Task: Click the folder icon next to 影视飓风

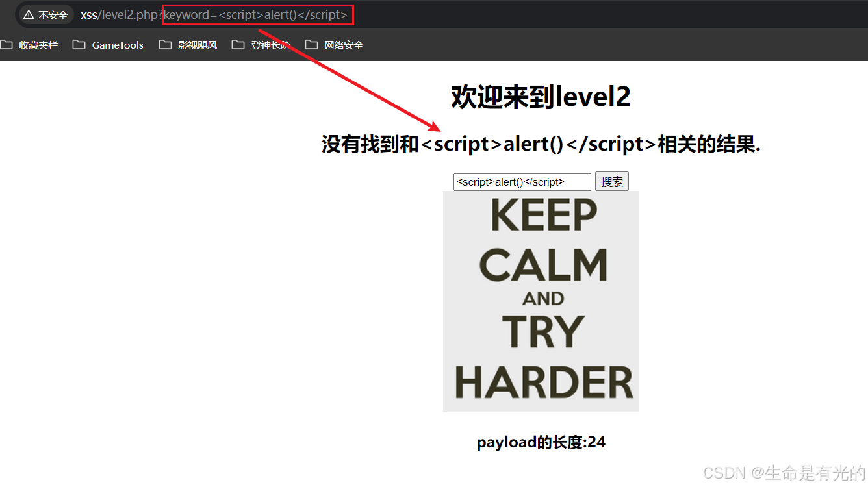Action: (x=165, y=44)
